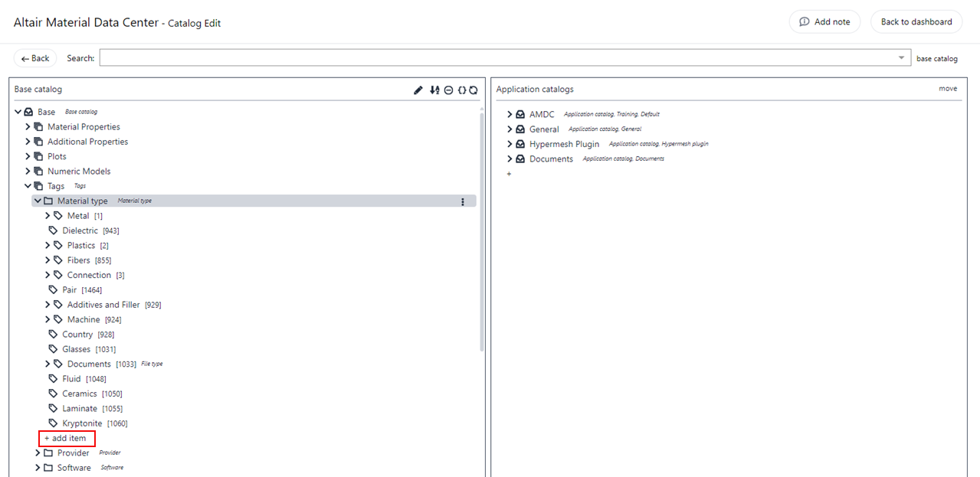Click the tag icon beside Plastics
The height and width of the screenshot is (477, 980).
pos(58,246)
